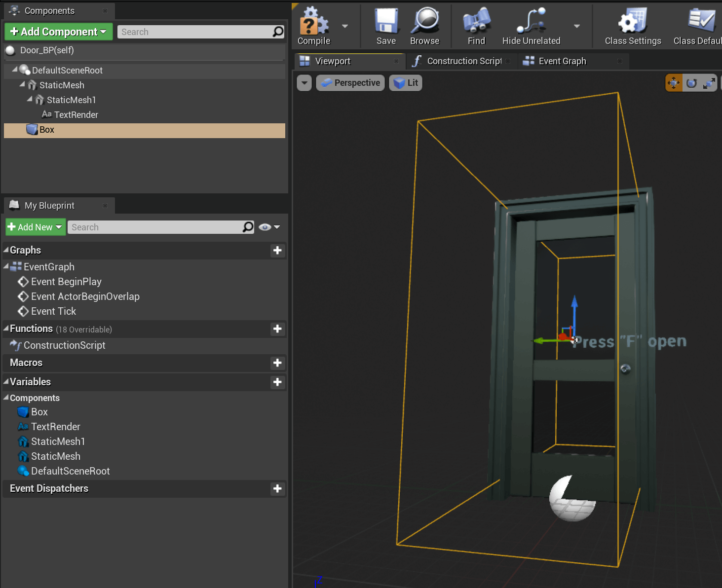722x588 pixels.
Task: Close the Viewport tab
Action: [396, 61]
